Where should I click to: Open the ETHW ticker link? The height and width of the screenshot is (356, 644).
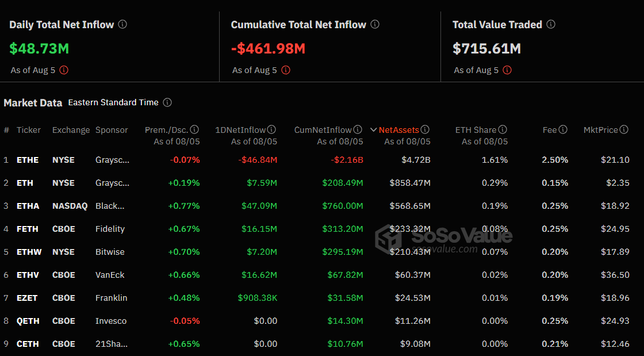[29, 252]
